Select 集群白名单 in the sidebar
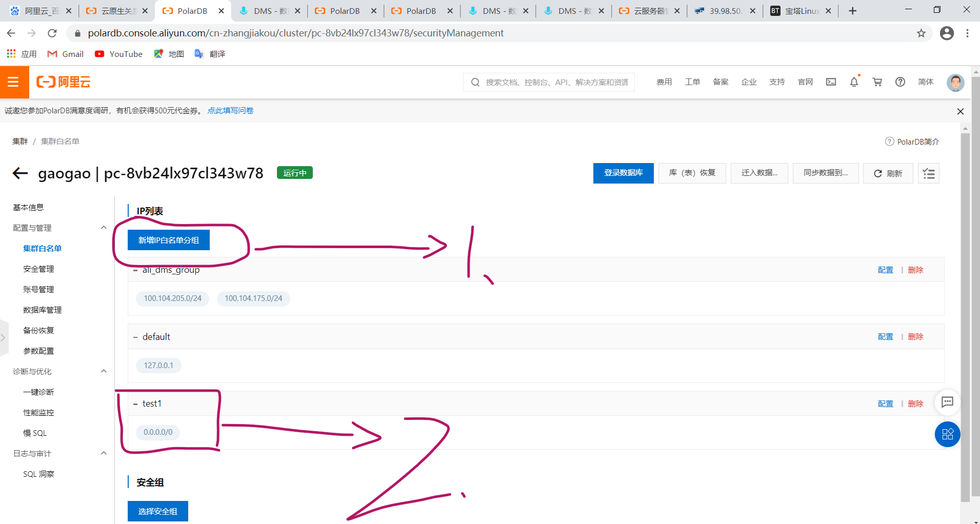This screenshot has width=980, height=524. pyautogui.click(x=42, y=248)
